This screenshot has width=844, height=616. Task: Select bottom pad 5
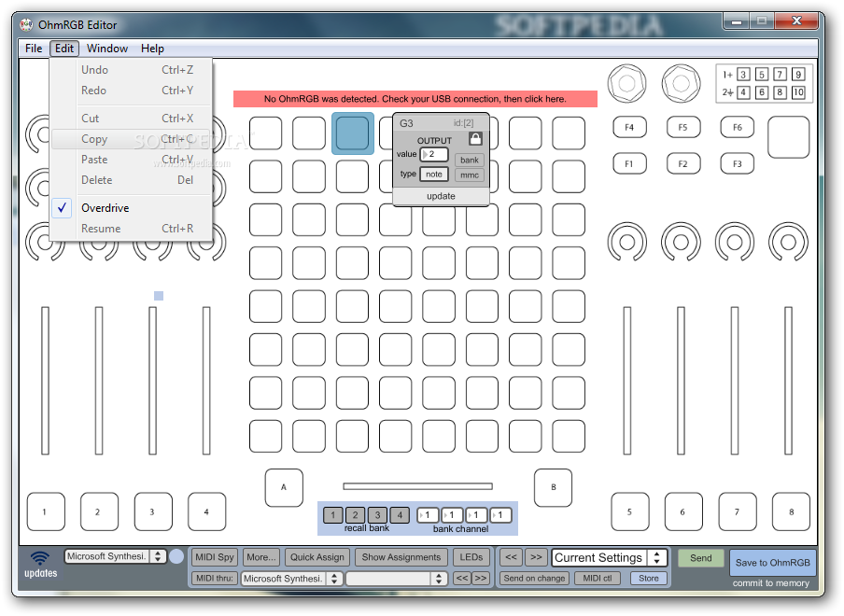point(630,511)
